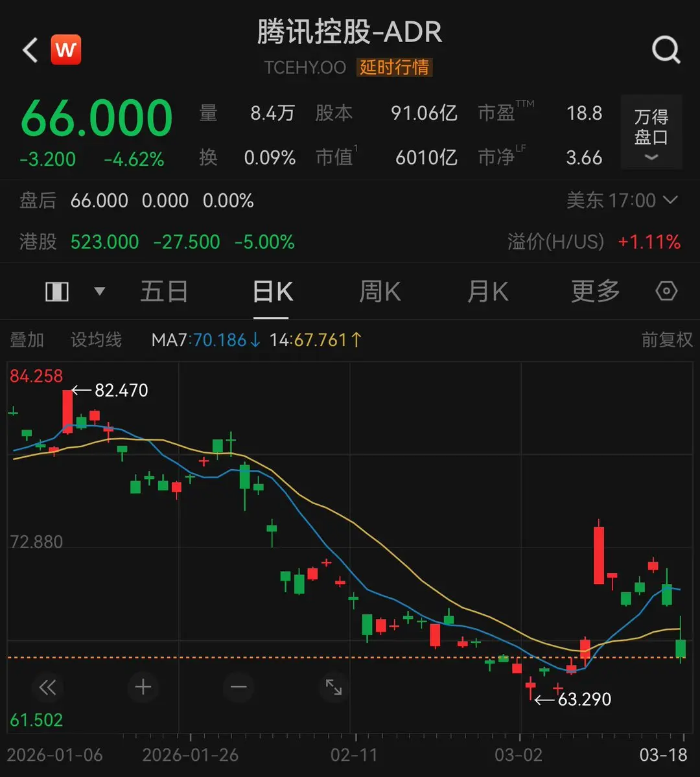Open chart settings hexagon icon
Viewport: 700px width, 777px height.
pos(666,291)
